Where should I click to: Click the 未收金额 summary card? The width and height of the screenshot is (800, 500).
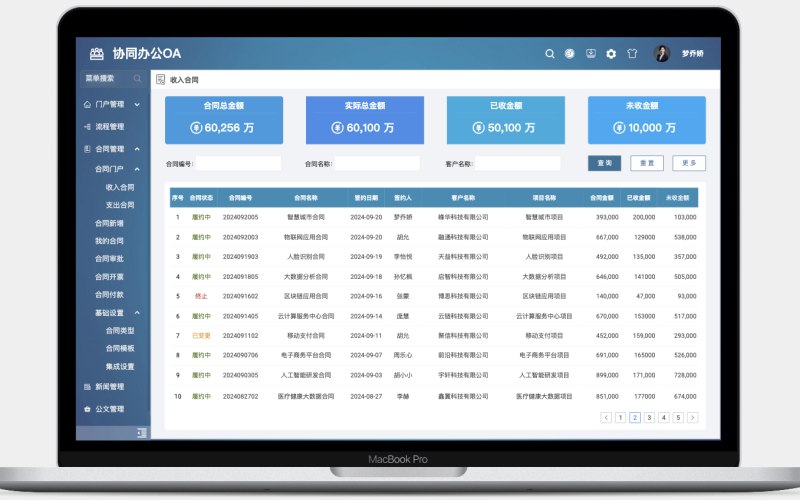[647, 120]
